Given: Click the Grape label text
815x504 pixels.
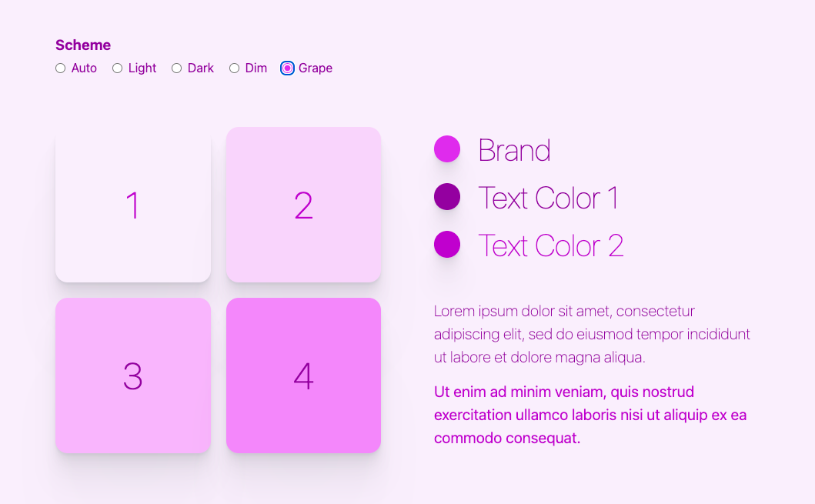Looking at the screenshot, I should point(316,68).
